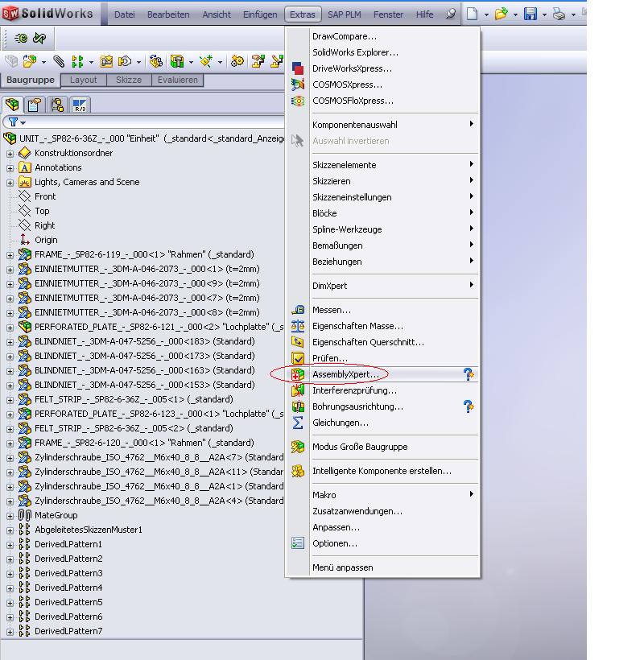Click the Interferenzprüfung icon
644x660 pixels.
pyautogui.click(x=298, y=390)
